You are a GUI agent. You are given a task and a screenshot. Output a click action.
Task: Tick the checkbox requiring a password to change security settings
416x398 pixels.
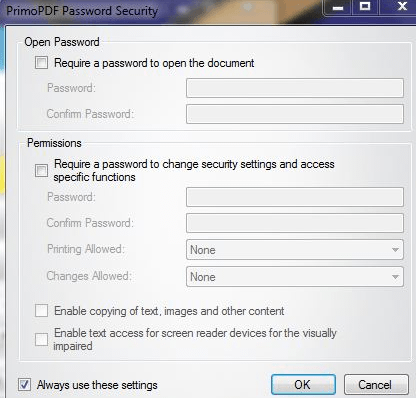coord(41,171)
